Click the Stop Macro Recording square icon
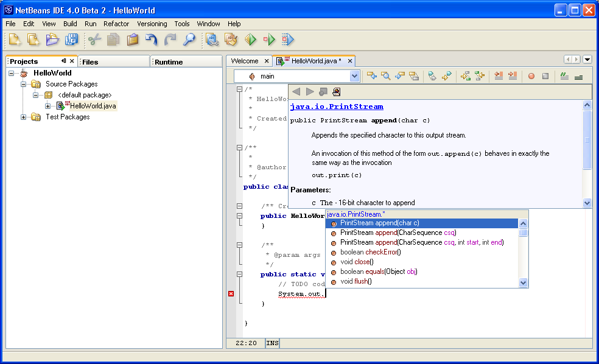The width and height of the screenshot is (599, 364). click(545, 76)
